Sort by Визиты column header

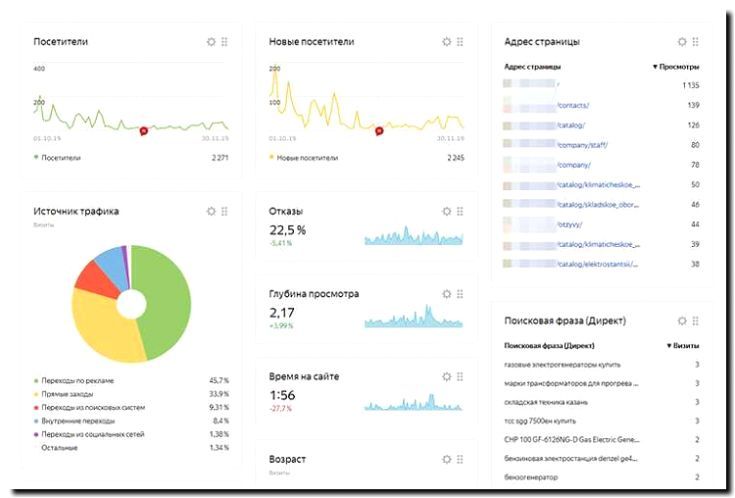683,345
